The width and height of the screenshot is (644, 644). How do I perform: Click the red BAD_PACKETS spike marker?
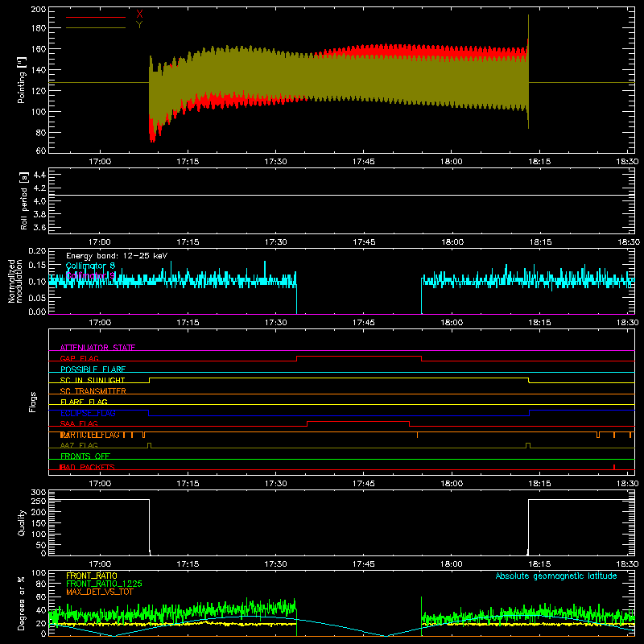(614, 467)
